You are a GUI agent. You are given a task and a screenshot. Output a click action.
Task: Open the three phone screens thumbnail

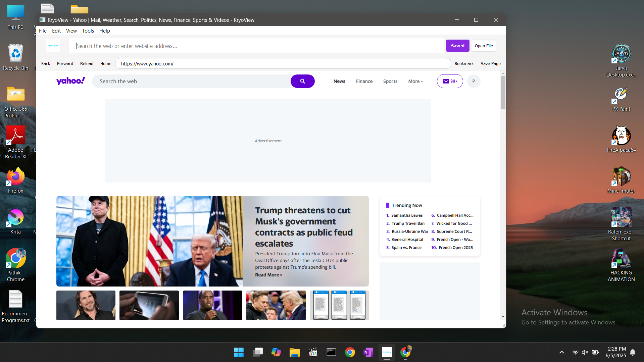tap(339, 305)
